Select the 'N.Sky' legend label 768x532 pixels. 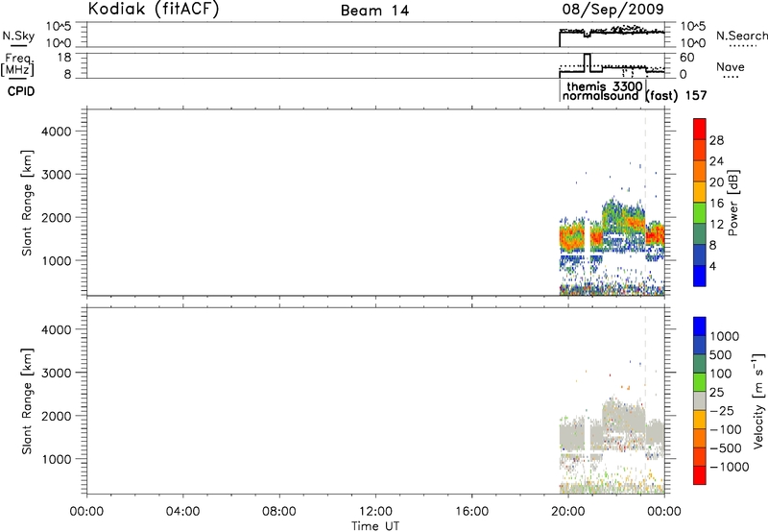[18, 36]
